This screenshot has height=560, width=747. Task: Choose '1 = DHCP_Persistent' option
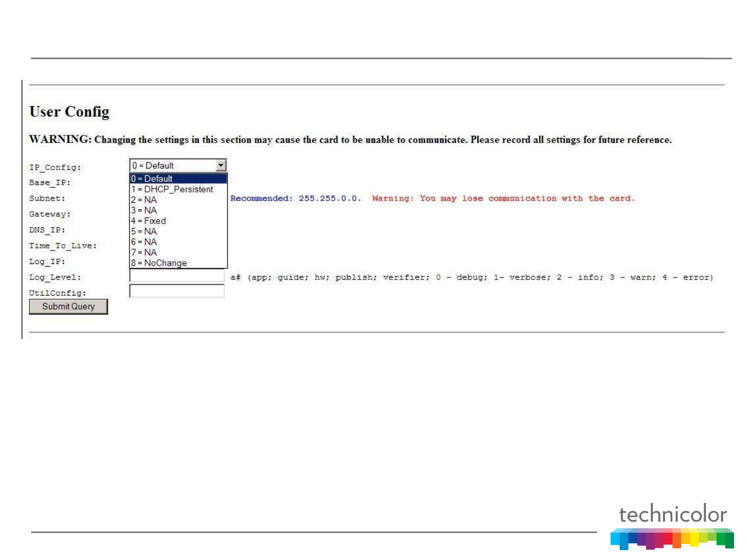(x=178, y=189)
